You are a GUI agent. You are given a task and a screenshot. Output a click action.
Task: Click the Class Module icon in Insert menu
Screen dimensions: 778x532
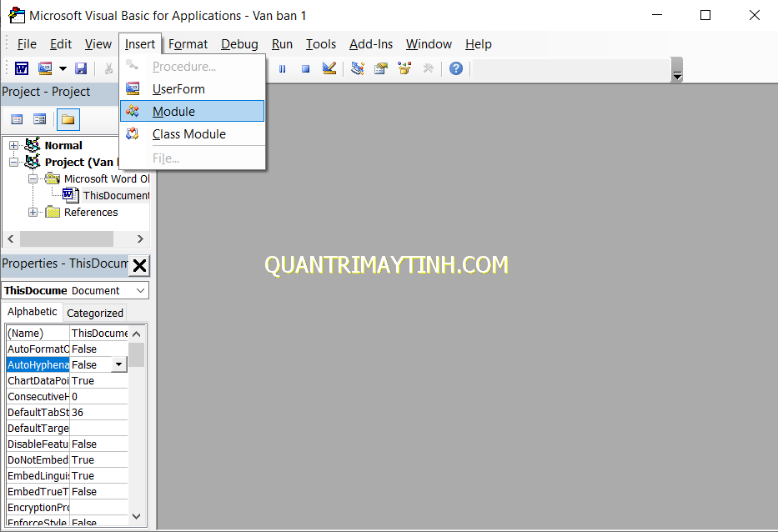133,133
